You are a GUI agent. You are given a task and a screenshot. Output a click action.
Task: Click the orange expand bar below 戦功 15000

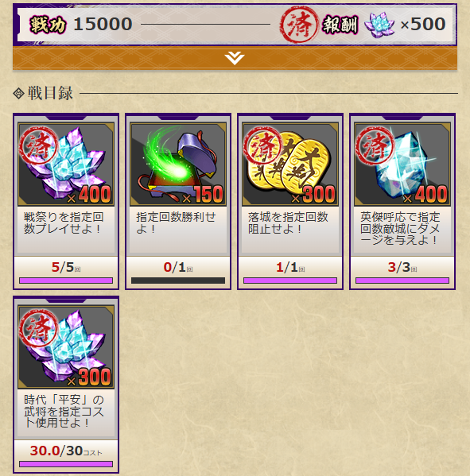235,58
